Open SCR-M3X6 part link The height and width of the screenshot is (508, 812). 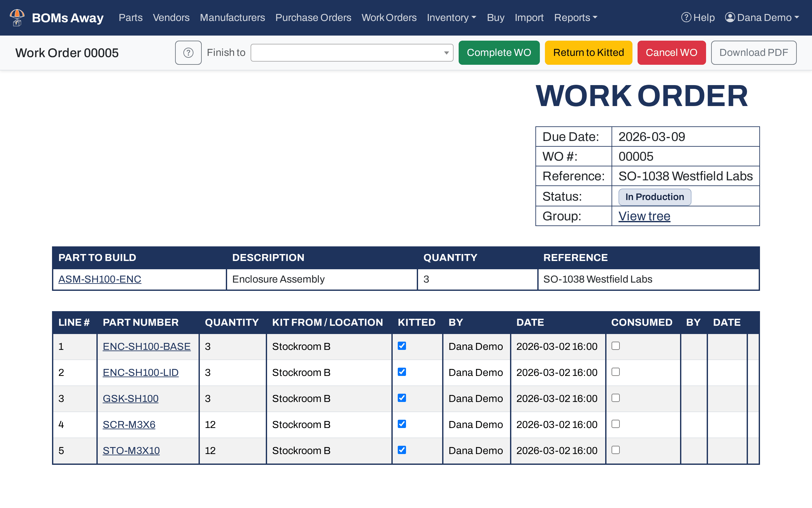tap(129, 424)
